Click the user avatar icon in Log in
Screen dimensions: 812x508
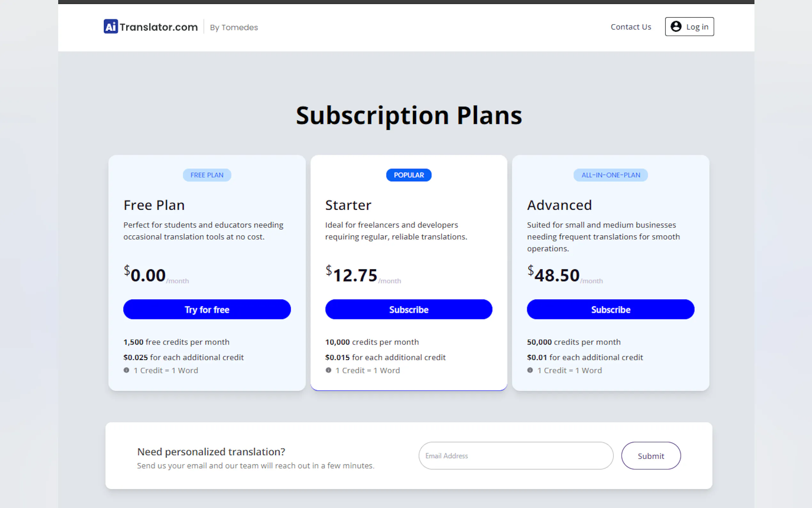[x=676, y=27]
